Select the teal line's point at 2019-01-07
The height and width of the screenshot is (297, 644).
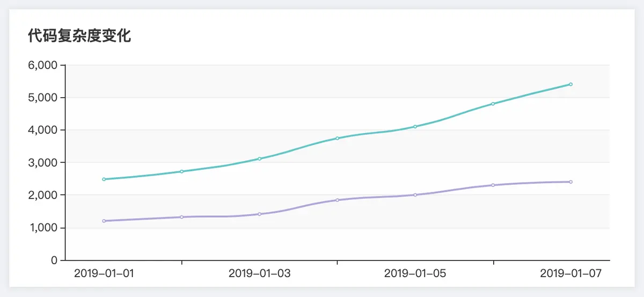(570, 84)
